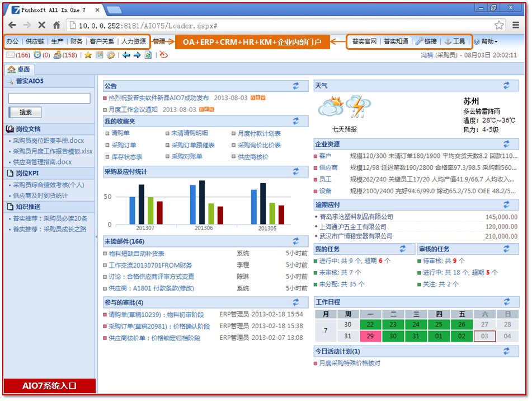Open the 普实官网 link menu
532x401 pixels.
364,41
